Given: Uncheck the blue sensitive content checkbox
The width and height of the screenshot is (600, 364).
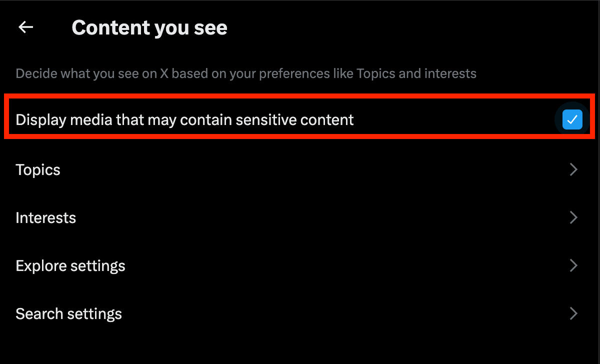Looking at the screenshot, I should tap(572, 120).
